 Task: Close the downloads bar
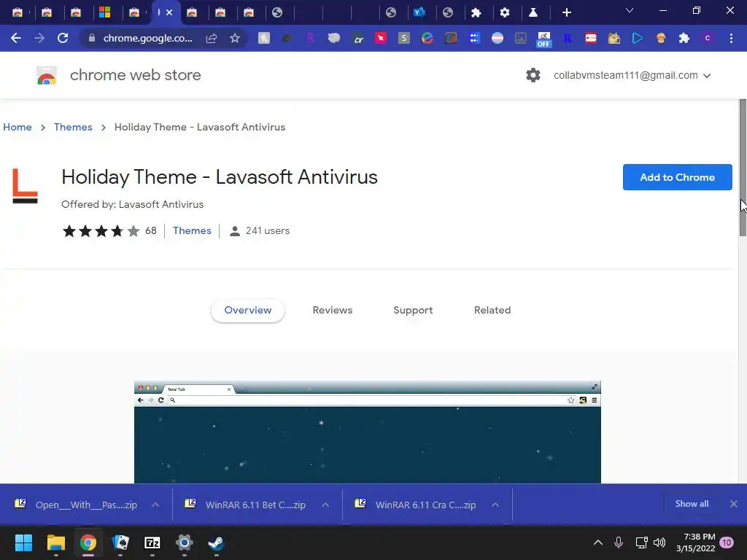[x=734, y=504]
